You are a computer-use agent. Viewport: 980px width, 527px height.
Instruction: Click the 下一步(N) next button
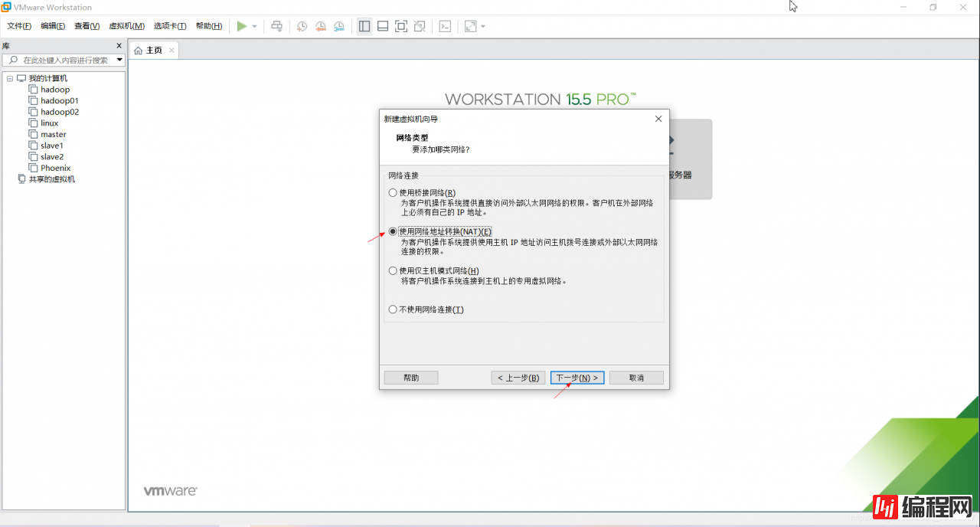click(x=577, y=378)
